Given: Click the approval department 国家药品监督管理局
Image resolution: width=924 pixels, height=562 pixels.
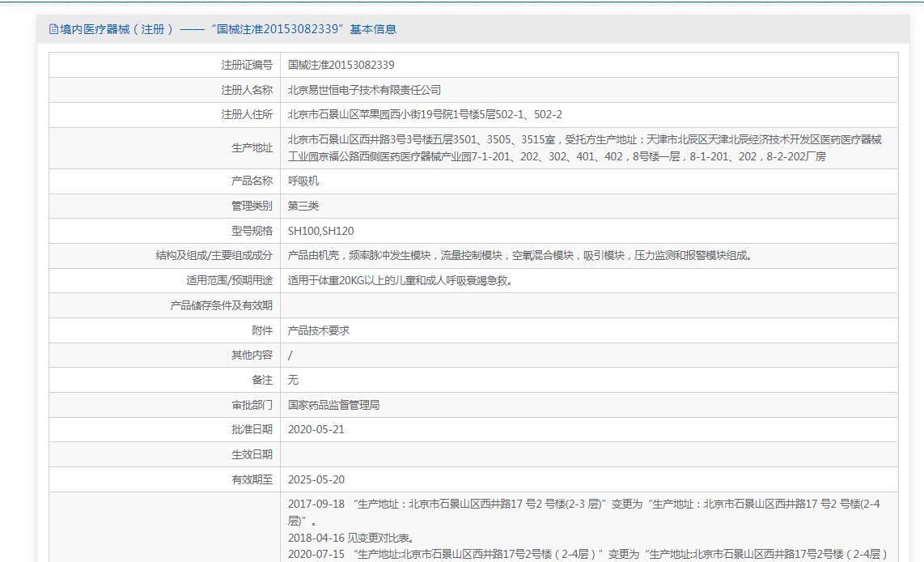Looking at the screenshot, I should 333,405.
